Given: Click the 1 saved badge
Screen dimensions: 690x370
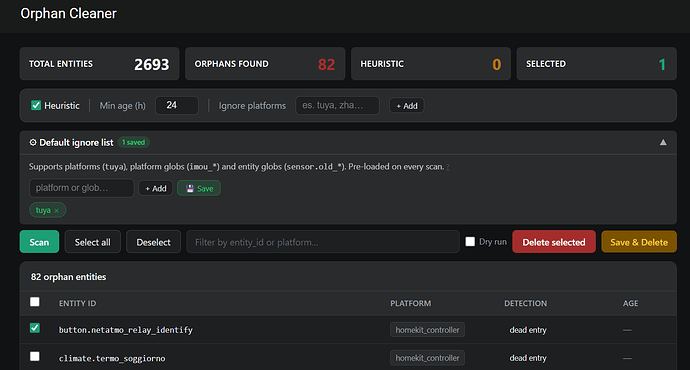Looking at the screenshot, I should 133,143.
